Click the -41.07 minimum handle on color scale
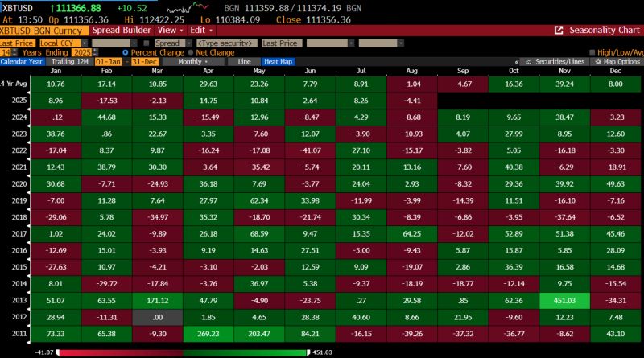This screenshot has height=358, width=644. coord(58,352)
